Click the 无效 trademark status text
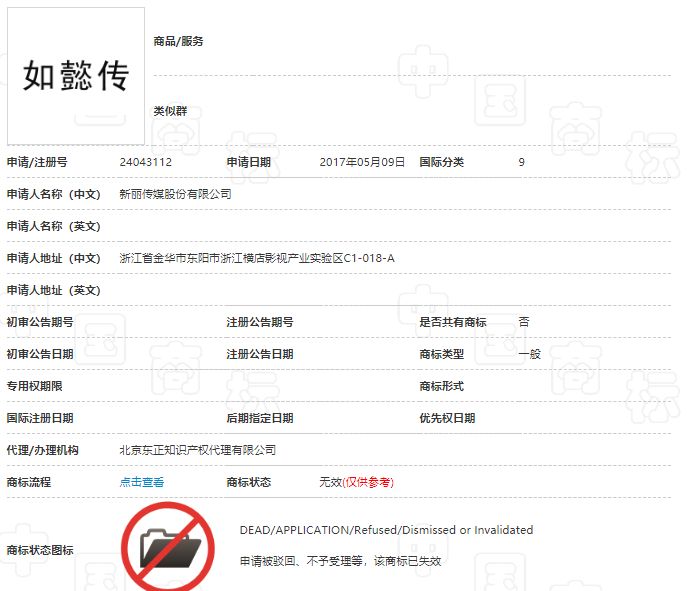 click(x=330, y=482)
